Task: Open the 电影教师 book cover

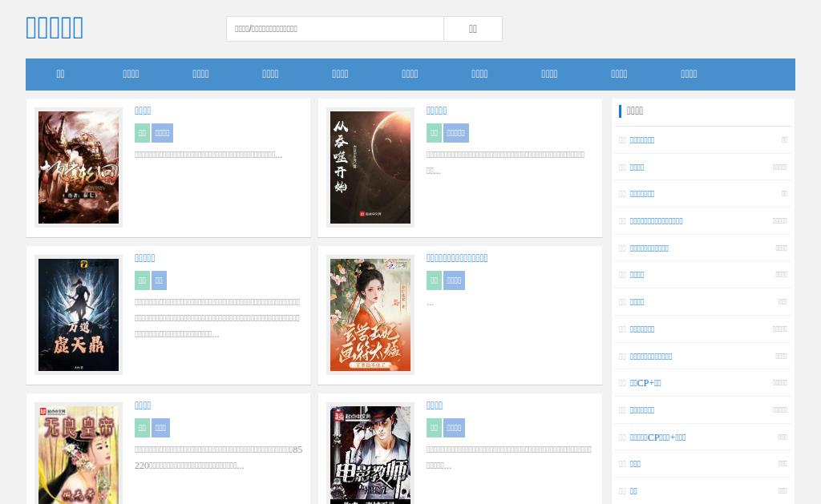Action: (370, 455)
